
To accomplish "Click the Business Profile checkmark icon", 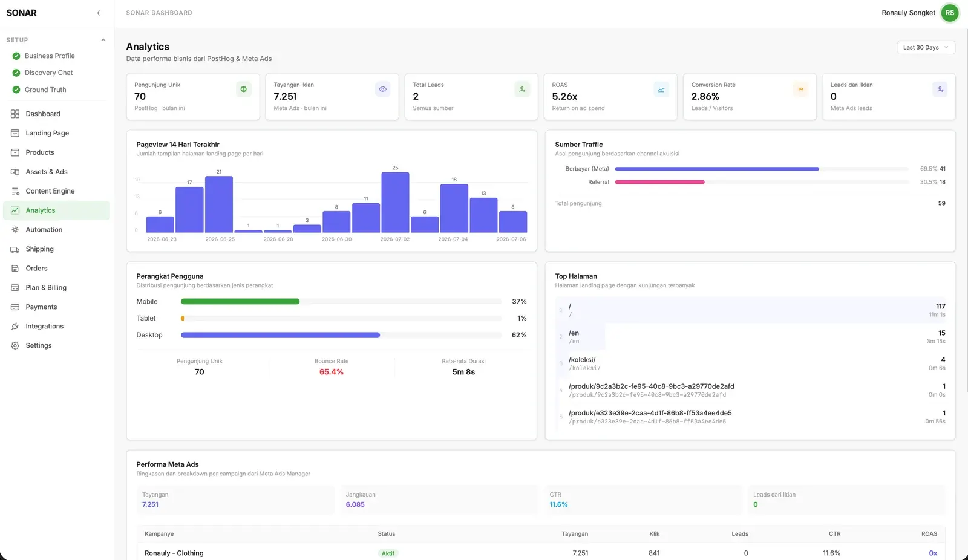I will pyautogui.click(x=16, y=56).
